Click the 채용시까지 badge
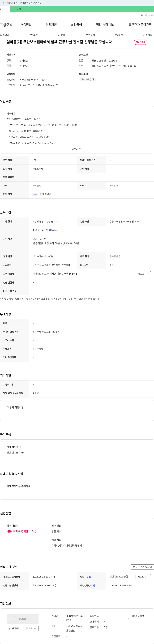154x644 pixels. coord(141,42)
